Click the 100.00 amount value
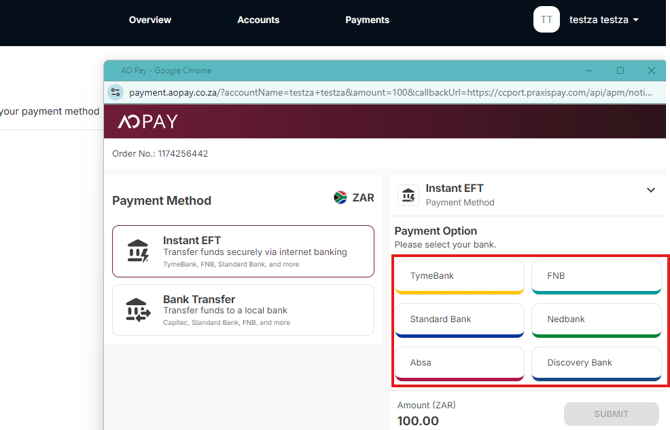The height and width of the screenshot is (430, 670). (418, 421)
